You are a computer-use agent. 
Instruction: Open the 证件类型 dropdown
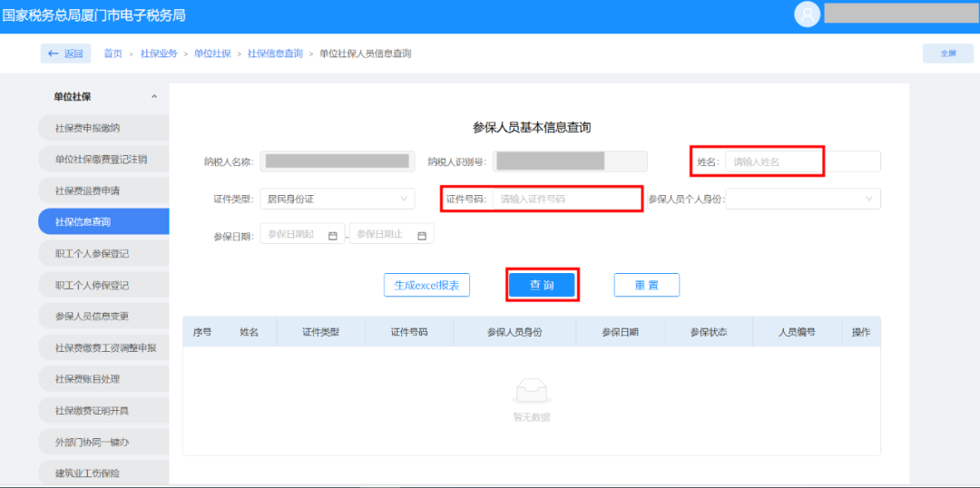pyautogui.click(x=338, y=200)
